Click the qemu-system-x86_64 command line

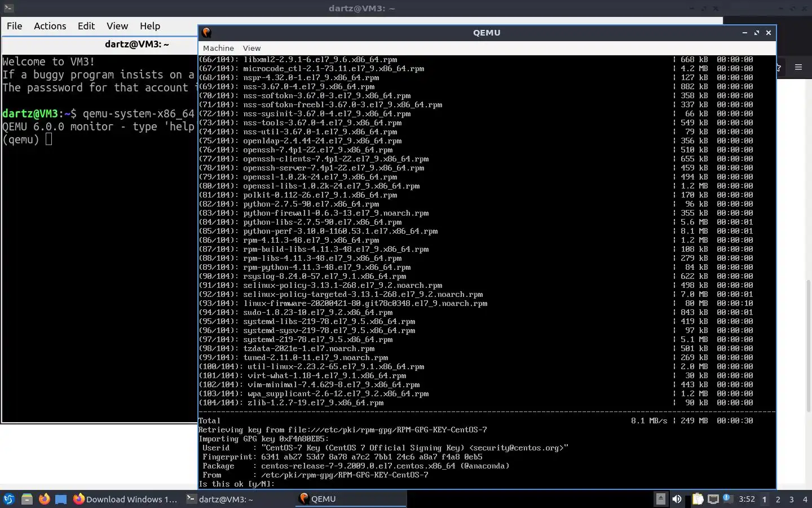pos(99,113)
